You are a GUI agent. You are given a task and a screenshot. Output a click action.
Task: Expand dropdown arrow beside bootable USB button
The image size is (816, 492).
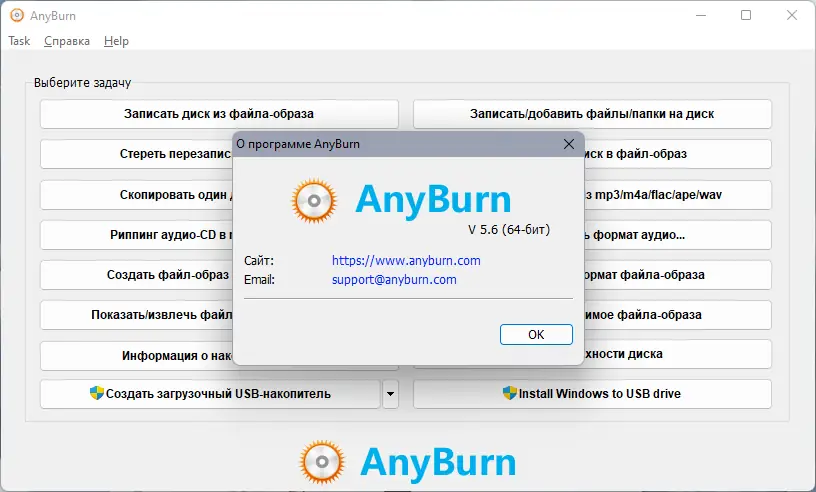tap(390, 394)
